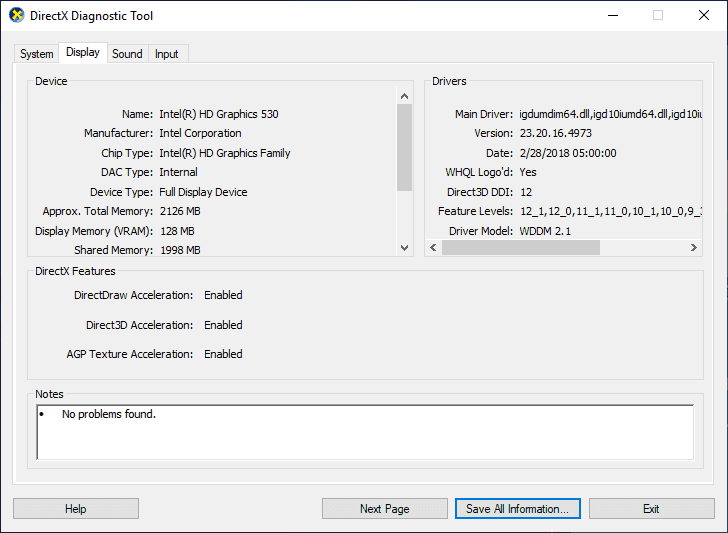This screenshot has height=533, width=728.
Task: Minimize the DirectX Diagnostic Tool window
Action: pyautogui.click(x=613, y=15)
